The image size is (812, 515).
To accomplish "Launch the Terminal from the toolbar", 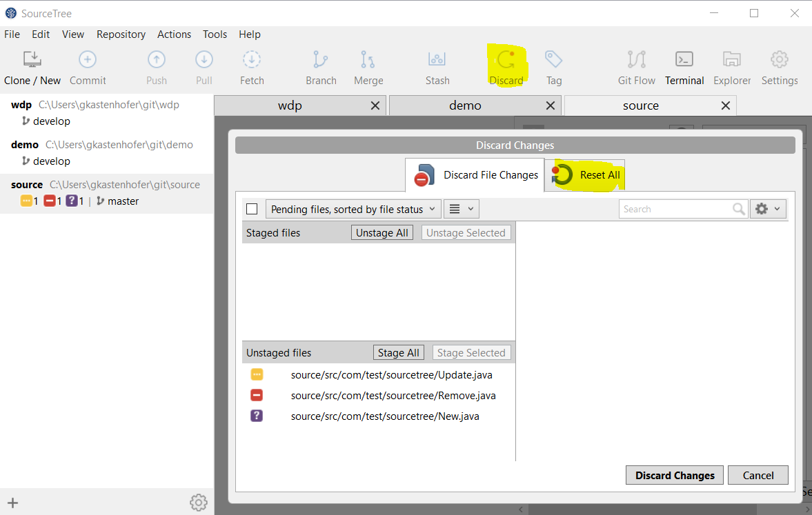I will click(x=684, y=68).
